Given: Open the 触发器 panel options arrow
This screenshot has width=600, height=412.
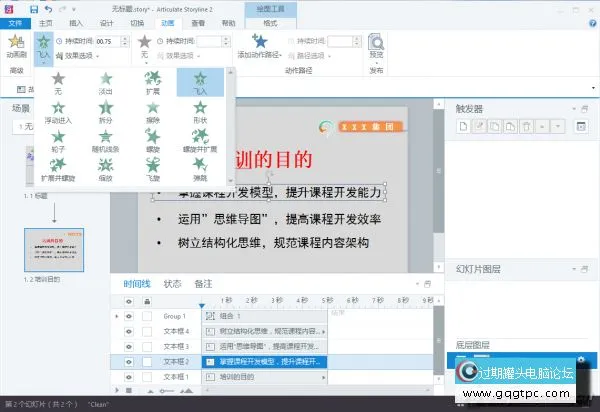Looking at the screenshot, I should pyautogui.click(x=574, y=109).
